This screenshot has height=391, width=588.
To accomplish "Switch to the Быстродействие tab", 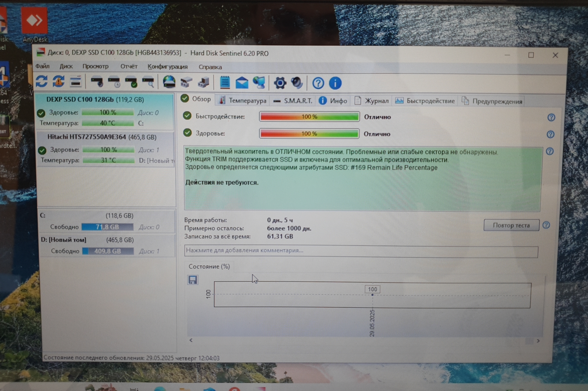I will pos(425,101).
